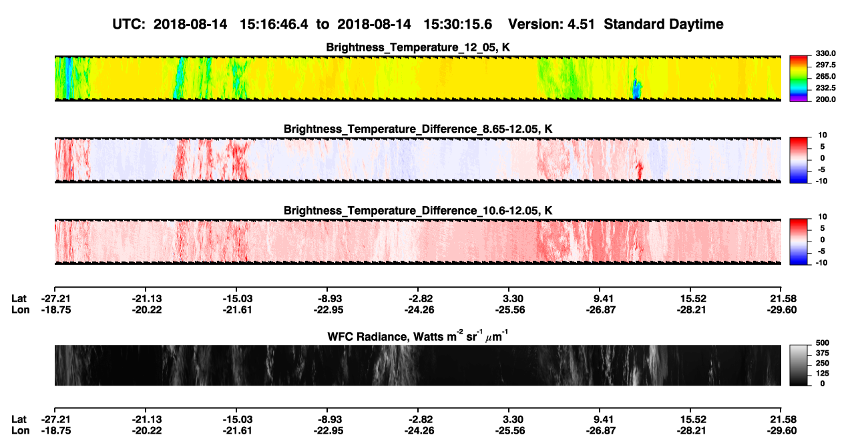
Task: Click the 232.5 colorbar tick label
Action: click(x=824, y=88)
